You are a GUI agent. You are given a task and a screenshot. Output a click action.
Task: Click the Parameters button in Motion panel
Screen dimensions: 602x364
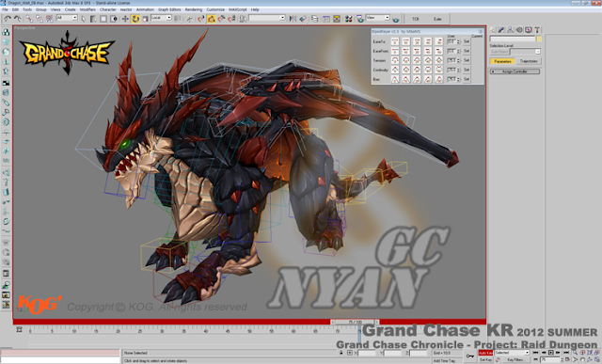pos(502,61)
